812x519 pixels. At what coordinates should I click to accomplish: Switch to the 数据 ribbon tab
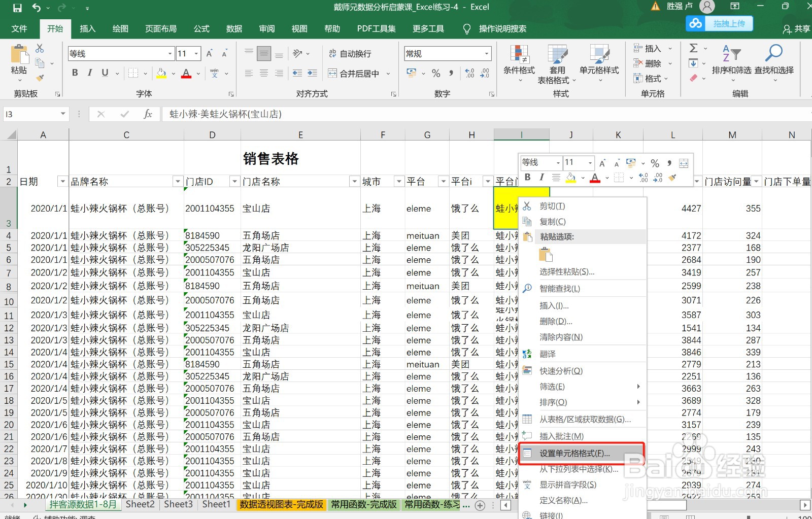click(234, 29)
